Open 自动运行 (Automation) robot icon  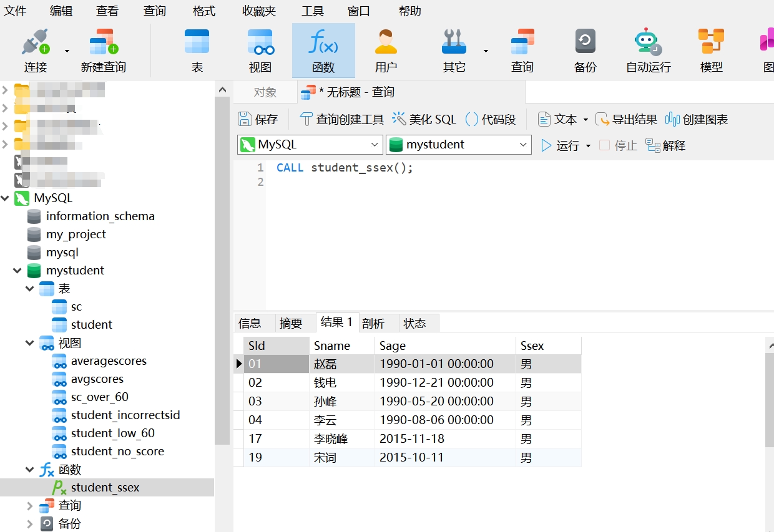648,44
